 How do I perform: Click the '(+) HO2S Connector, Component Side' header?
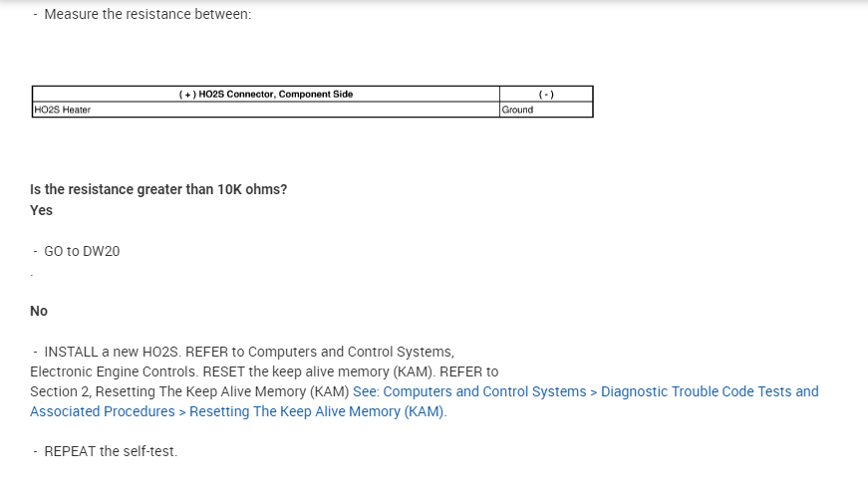265,95
